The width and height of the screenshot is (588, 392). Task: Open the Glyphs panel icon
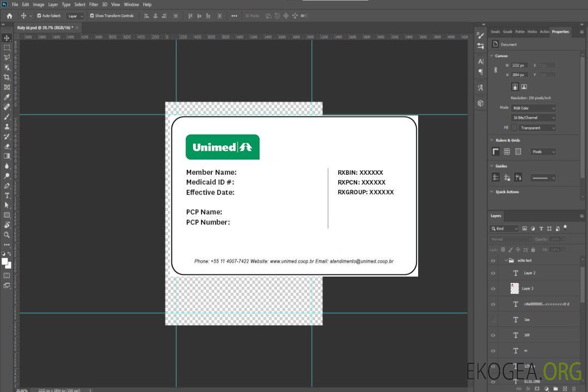(x=480, y=87)
